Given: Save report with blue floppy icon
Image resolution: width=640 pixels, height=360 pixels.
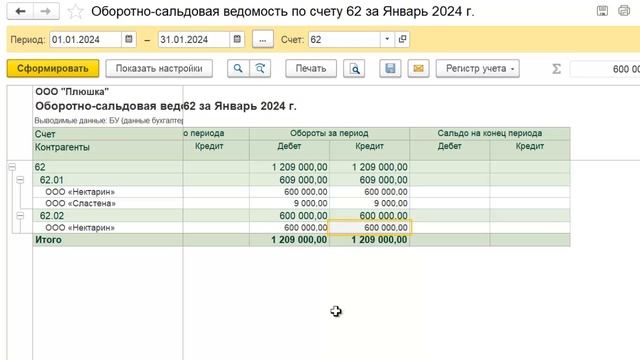Looking at the screenshot, I should point(390,69).
